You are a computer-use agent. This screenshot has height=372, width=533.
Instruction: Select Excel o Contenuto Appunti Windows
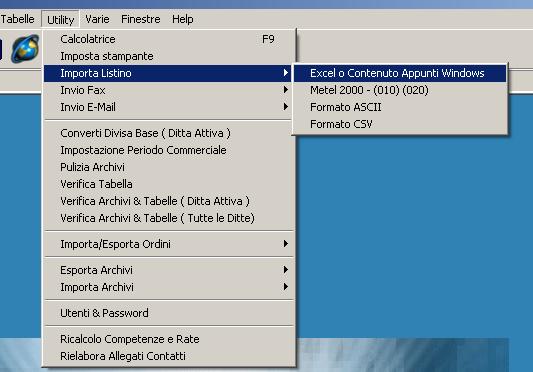click(x=400, y=73)
